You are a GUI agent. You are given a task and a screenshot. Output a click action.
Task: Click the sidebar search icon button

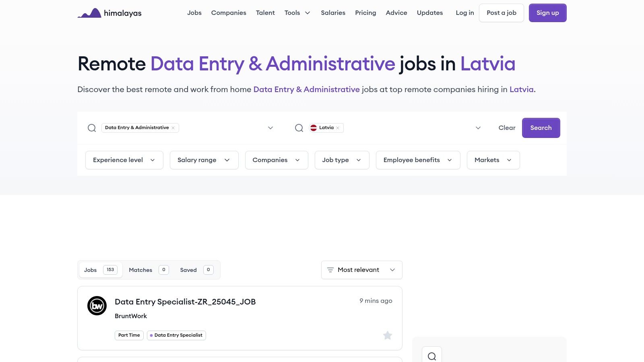tap(432, 356)
